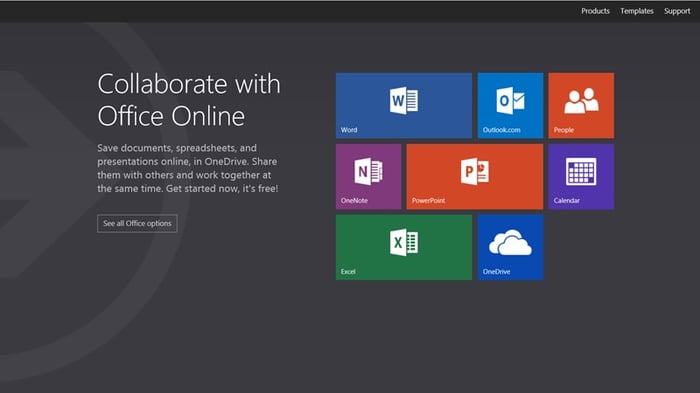The height and width of the screenshot is (393, 700).
Task: Click the Word label on the blue tile
Action: (x=349, y=130)
